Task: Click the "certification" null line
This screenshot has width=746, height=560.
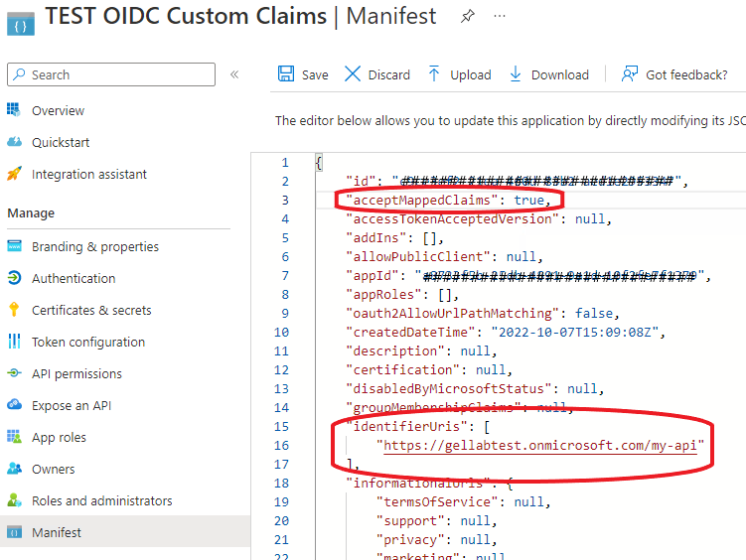Action: pos(429,369)
